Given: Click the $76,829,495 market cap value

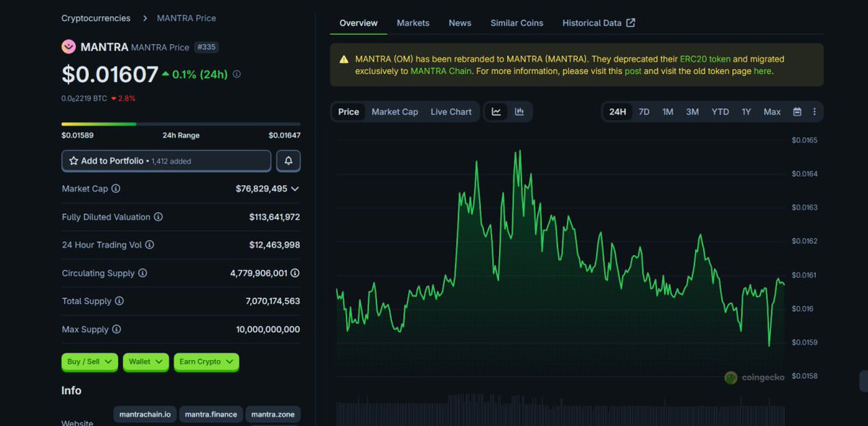Looking at the screenshot, I should (261, 189).
